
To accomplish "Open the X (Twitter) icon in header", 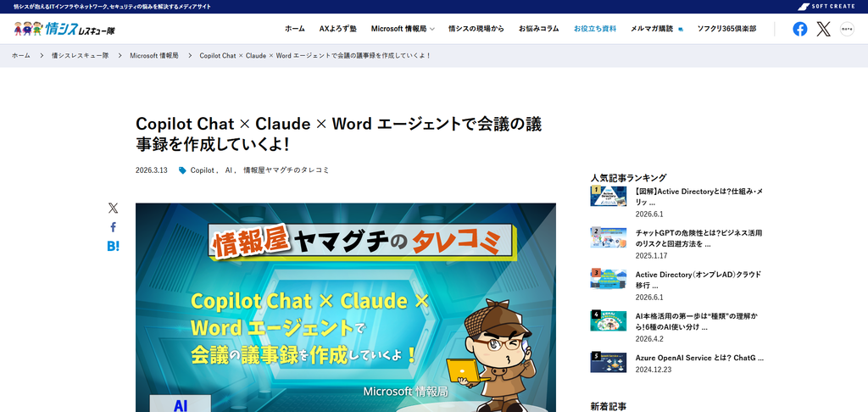I will click(824, 29).
